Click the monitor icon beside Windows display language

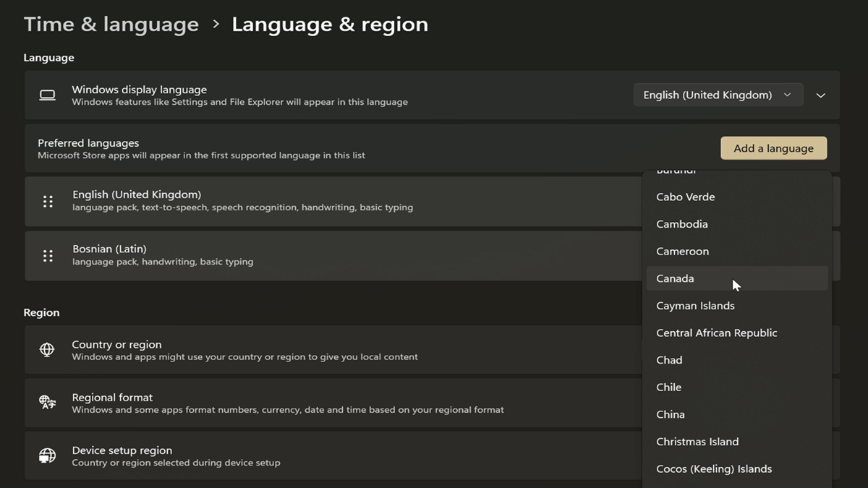[x=47, y=95]
